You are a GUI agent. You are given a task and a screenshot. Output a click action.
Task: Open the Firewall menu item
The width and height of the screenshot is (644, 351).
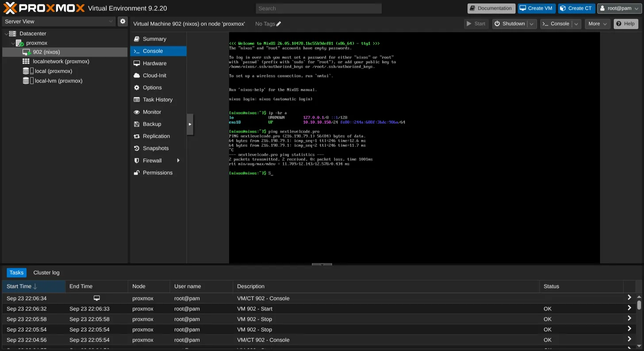(158, 160)
